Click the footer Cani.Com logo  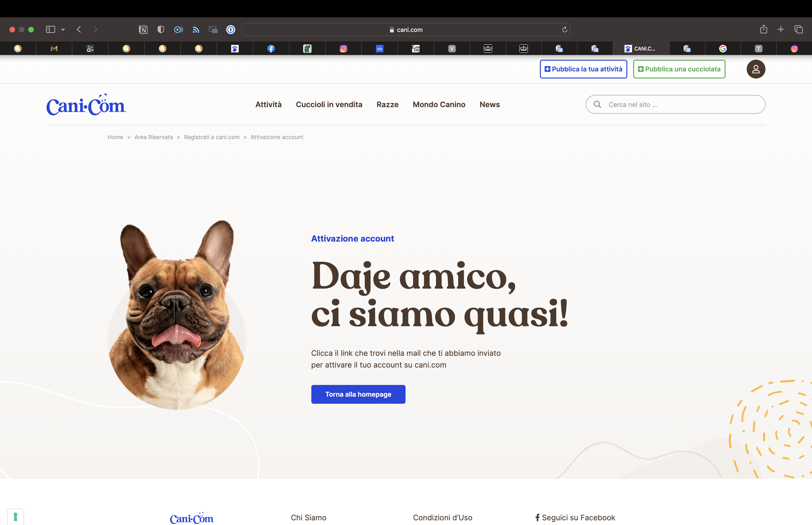192,518
